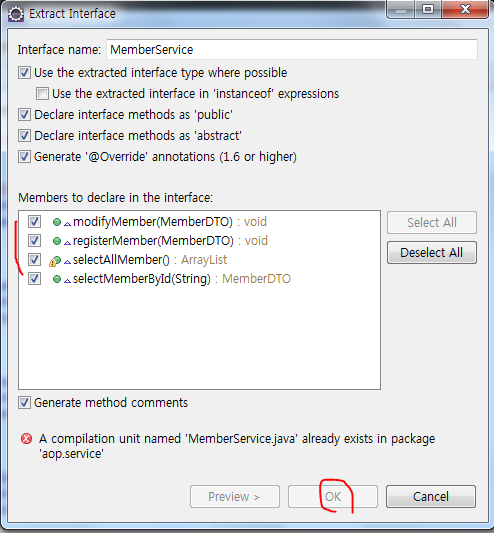This screenshot has height=533, width=494.
Task: Uncheck Declare interface methods as 'abstract'
Action: (x=24, y=136)
